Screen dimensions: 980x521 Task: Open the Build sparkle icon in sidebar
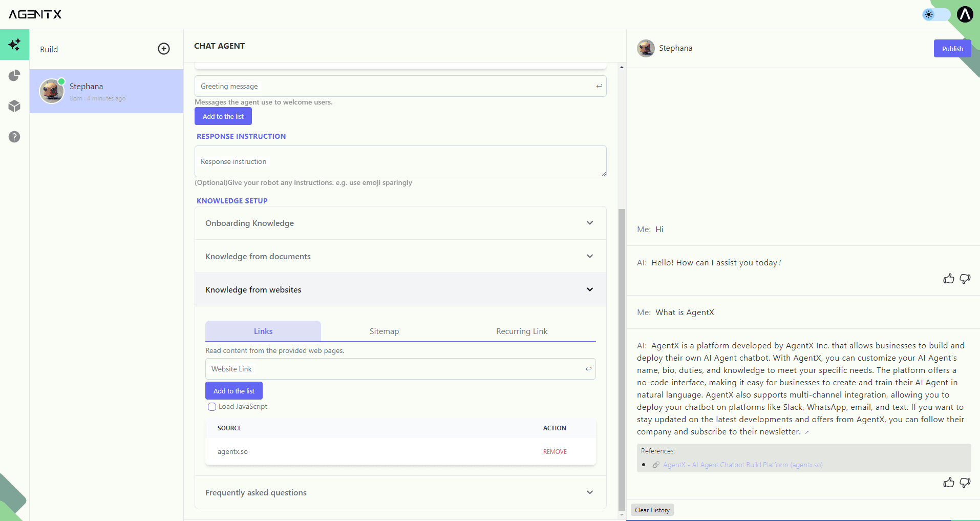pyautogui.click(x=14, y=45)
